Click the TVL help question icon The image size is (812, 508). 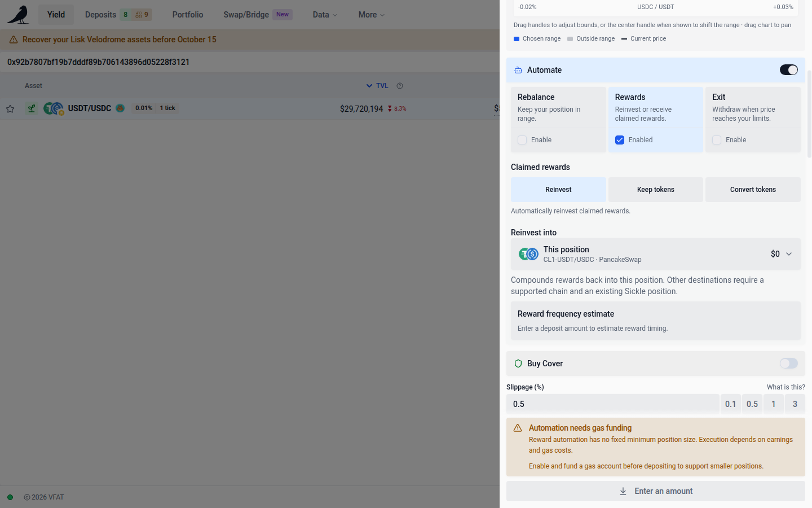400,86
